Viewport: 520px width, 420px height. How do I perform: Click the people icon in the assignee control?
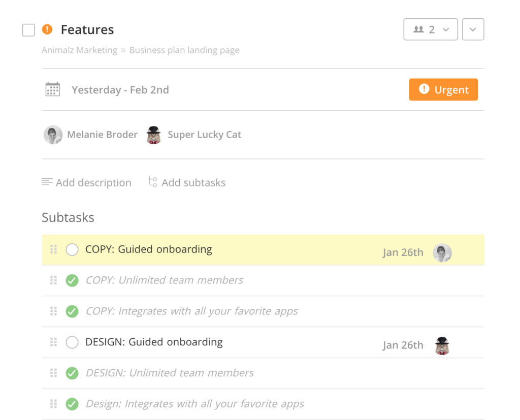[419, 29]
